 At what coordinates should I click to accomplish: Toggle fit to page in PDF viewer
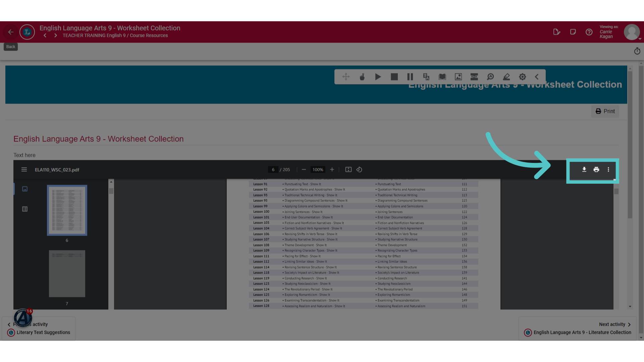pos(348,170)
